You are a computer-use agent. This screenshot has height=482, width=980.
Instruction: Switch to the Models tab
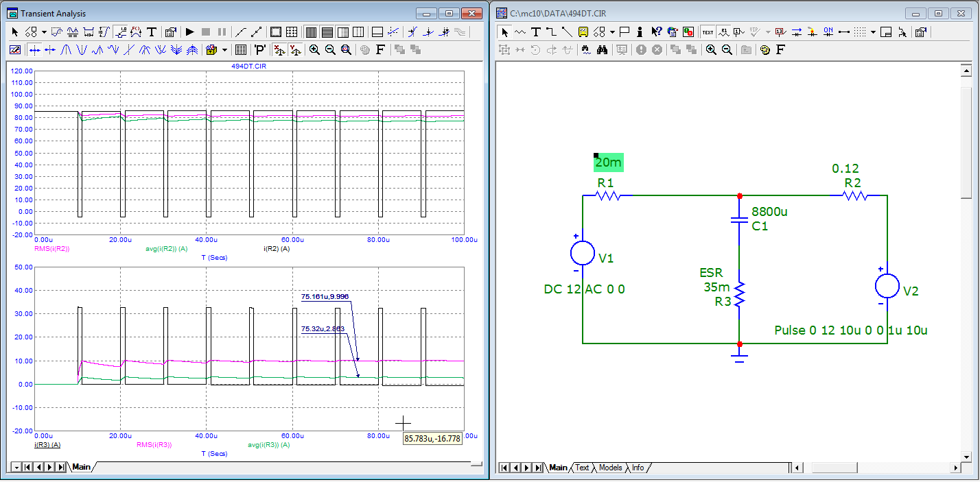pos(610,468)
